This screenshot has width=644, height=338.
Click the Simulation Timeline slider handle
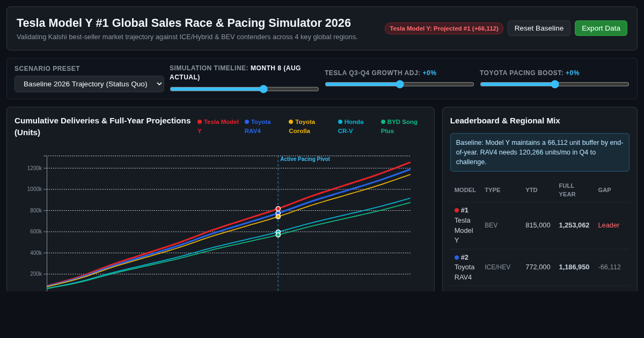[x=264, y=89]
